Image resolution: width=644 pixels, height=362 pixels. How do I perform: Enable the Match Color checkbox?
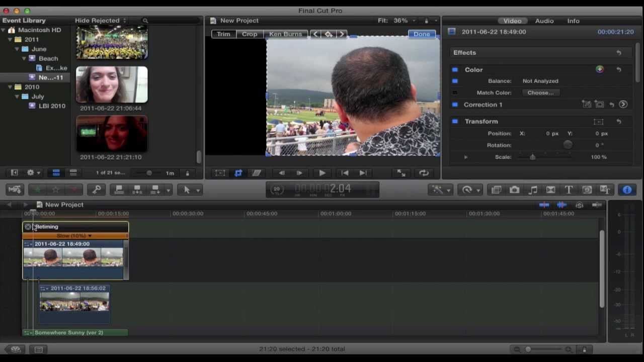tap(455, 93)
